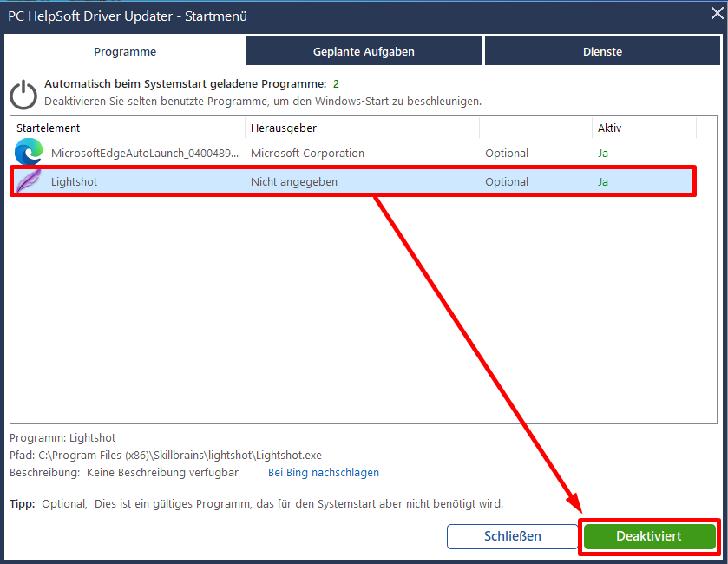The image size is (728, 564).
Task: Open the Bei Bing nachschlagen link
Action: click(x=324, y=473)
